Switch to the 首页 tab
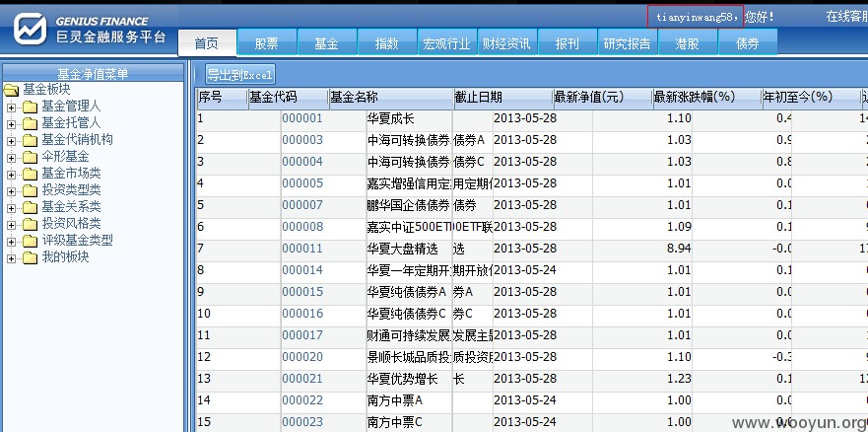Image resolution: width=868 pixels, height=432 pixels. (207, 42)
